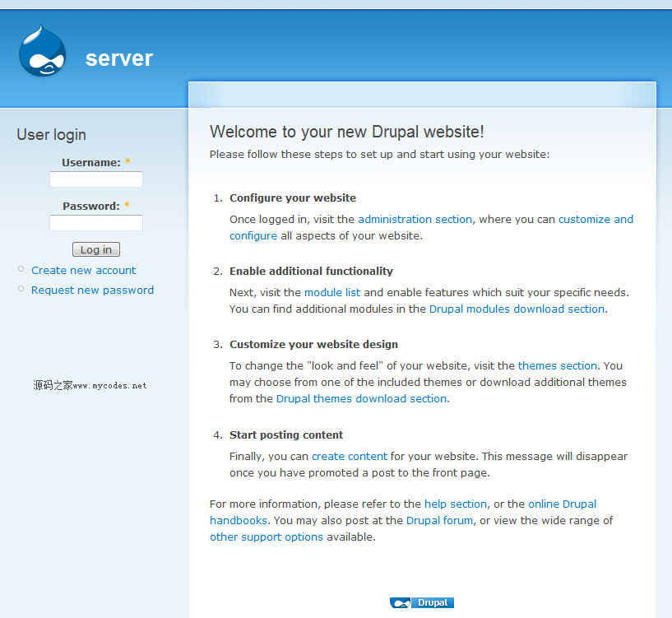
Task: Click the 'Please follow these steps' intro line
Action: click(379, 155)
